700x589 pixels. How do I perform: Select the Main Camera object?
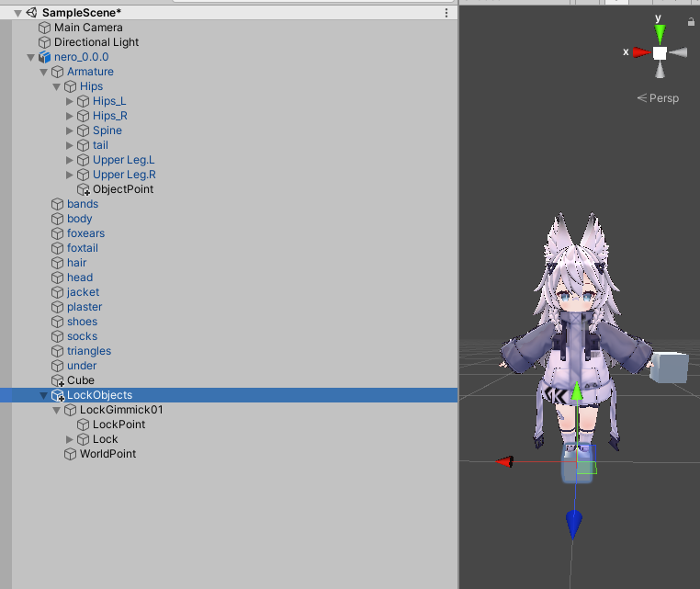tap(88, 28)
